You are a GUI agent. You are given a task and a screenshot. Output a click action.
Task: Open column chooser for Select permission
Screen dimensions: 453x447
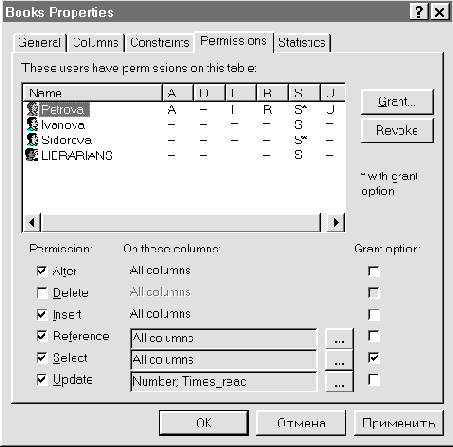tap(339, 360)
